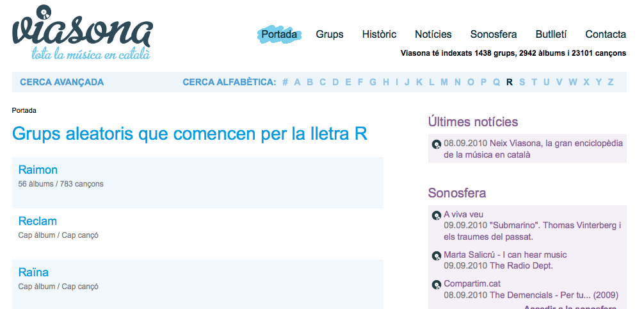The width and height of the screenshot is (644, 309).
Task: Click the Últimes notícies heading
Action: (x=473, y=122)
